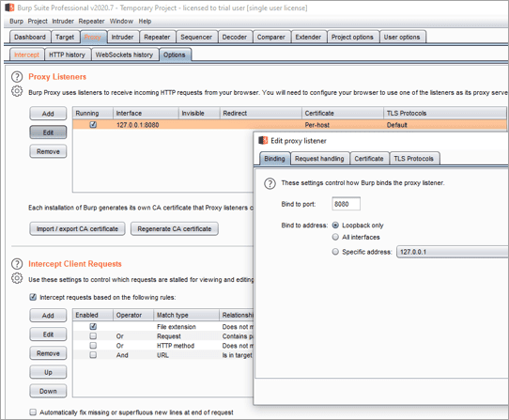Click Import / export CA certificate
This screenshot has width=509, height=420.
77,228
